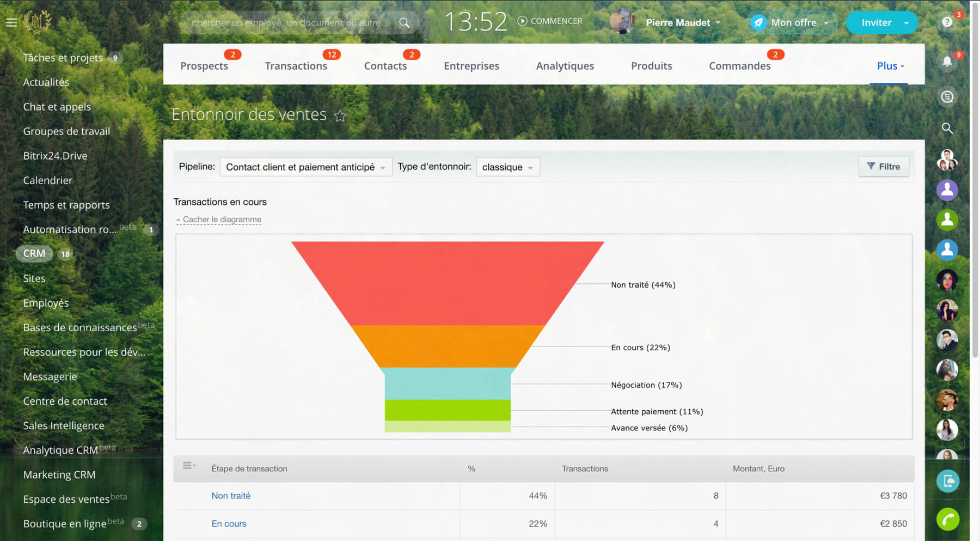The width and height of the screenshot is (980, 541).
Task: Click the red Non traité funnel segment
Action: pyautogui.click(x=448, y=283)
